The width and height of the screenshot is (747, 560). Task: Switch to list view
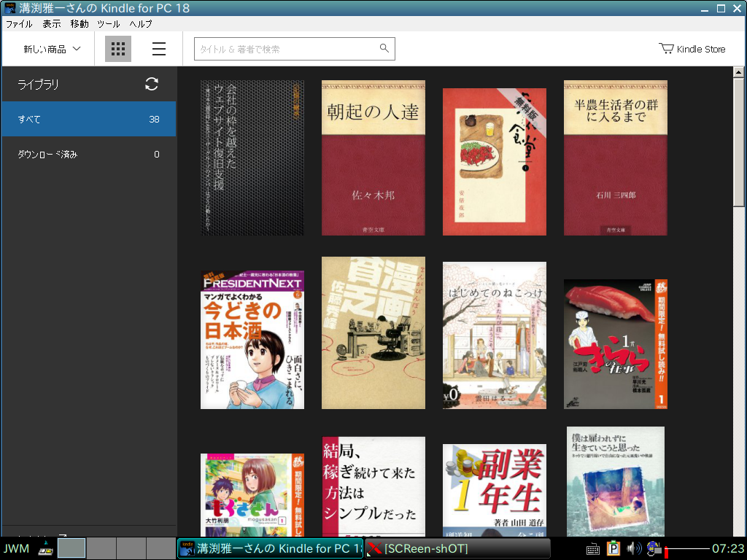coord(158,49)
